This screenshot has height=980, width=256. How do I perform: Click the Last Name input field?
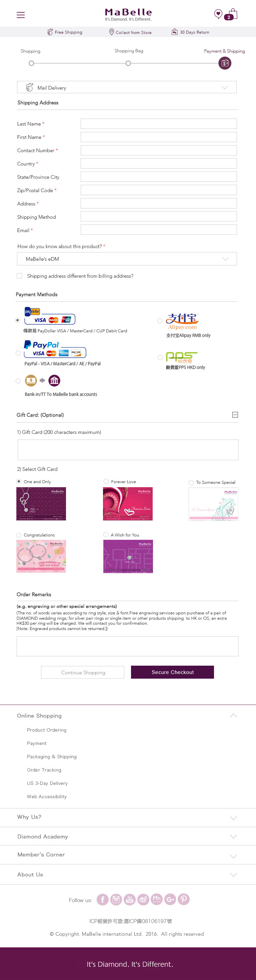pyautogui.click(x=158, y=124)
